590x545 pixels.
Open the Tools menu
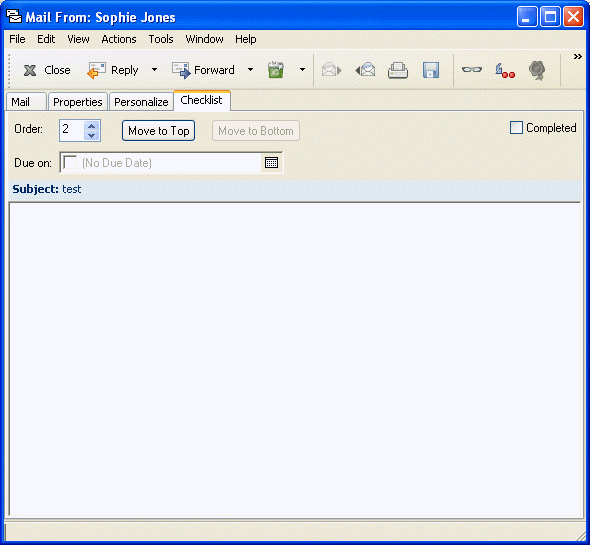click(x=161, y=39)
